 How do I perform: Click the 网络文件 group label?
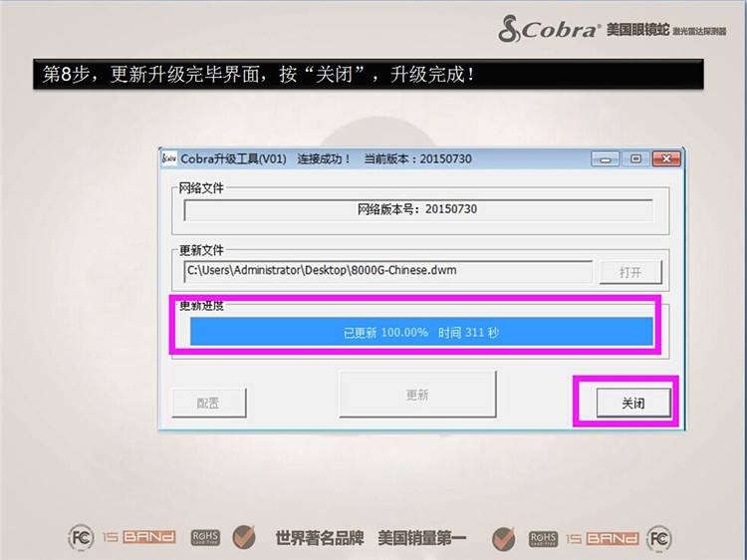201,188
